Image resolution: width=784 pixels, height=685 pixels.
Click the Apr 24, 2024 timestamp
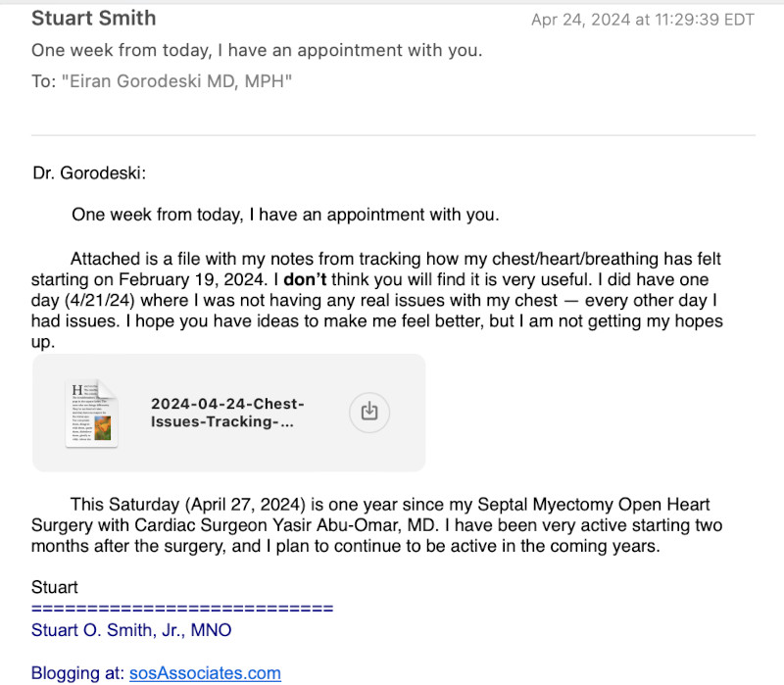(643, 20)
